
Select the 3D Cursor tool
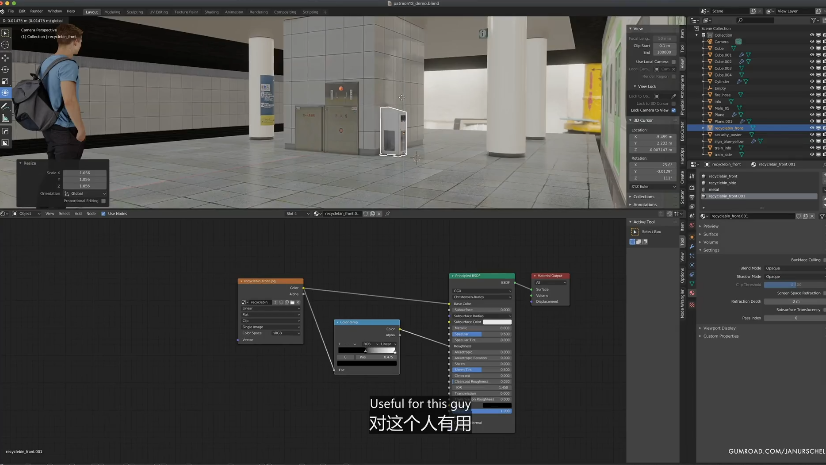pos(5,44)
